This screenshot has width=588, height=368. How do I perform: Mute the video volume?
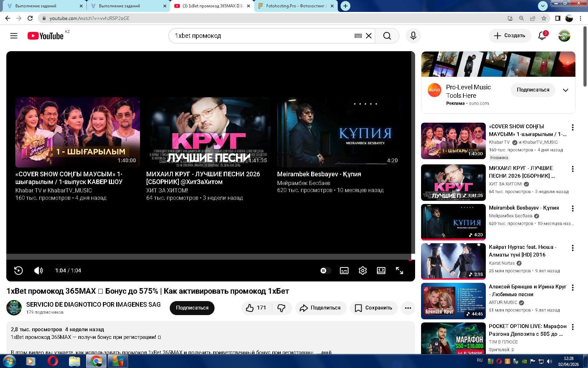38,271
